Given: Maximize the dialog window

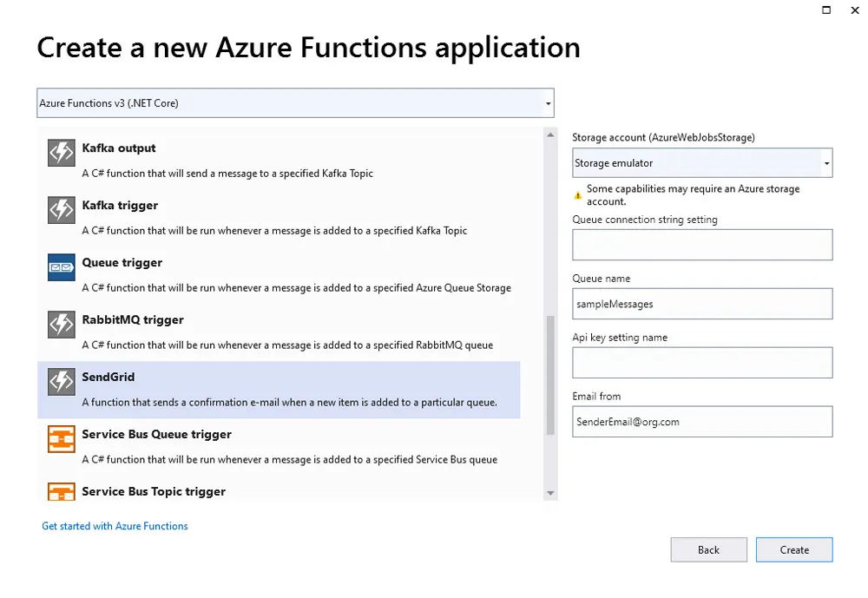Looking at the screenshot, I should (x=826, y=10).
